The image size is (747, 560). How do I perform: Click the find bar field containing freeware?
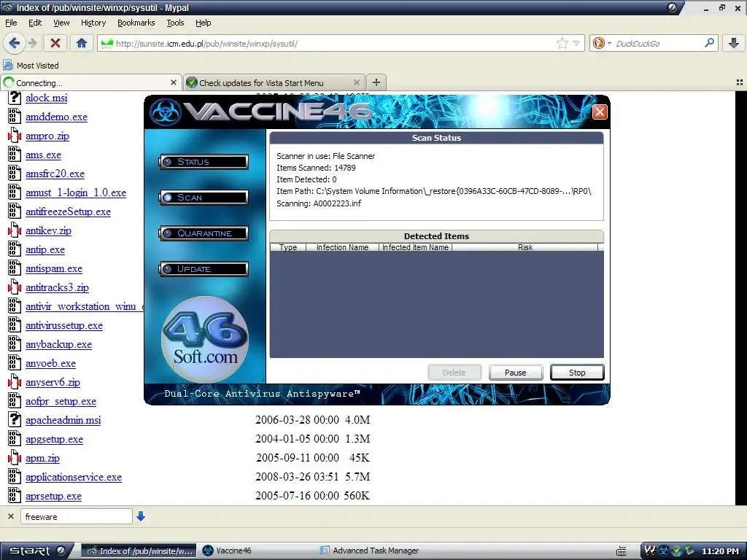[x=76, y=516]
